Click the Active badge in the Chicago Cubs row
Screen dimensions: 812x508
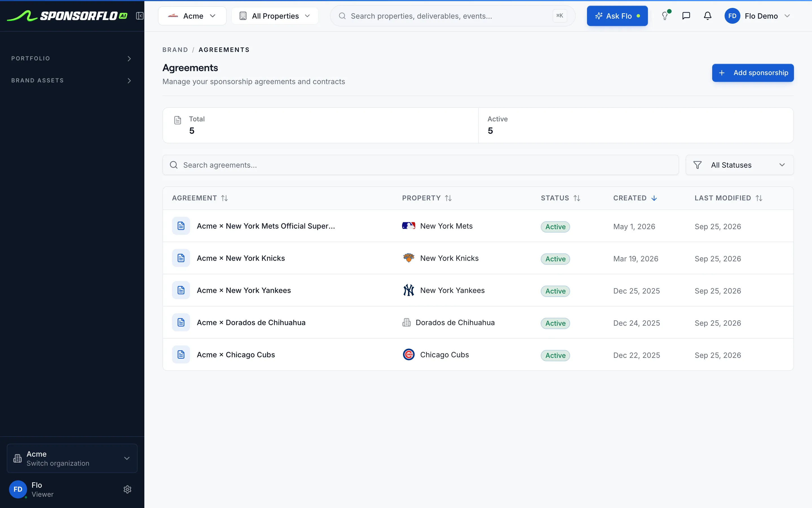[x=555, y=355]
